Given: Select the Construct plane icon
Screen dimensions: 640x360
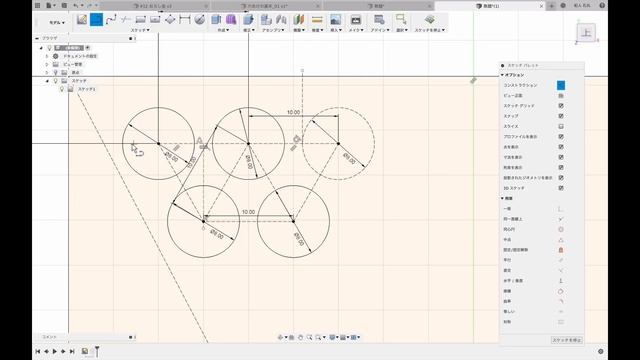Looking at the screenshot, I should point(299,19).
